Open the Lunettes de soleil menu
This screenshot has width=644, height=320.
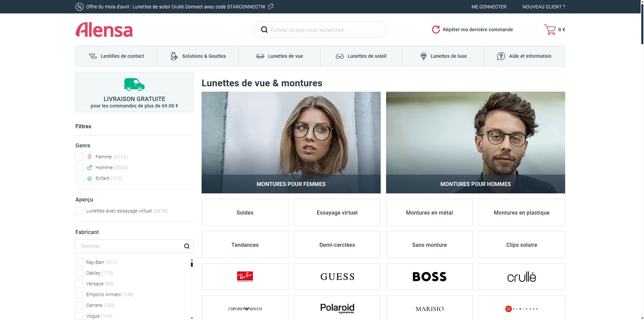[361, 56]
